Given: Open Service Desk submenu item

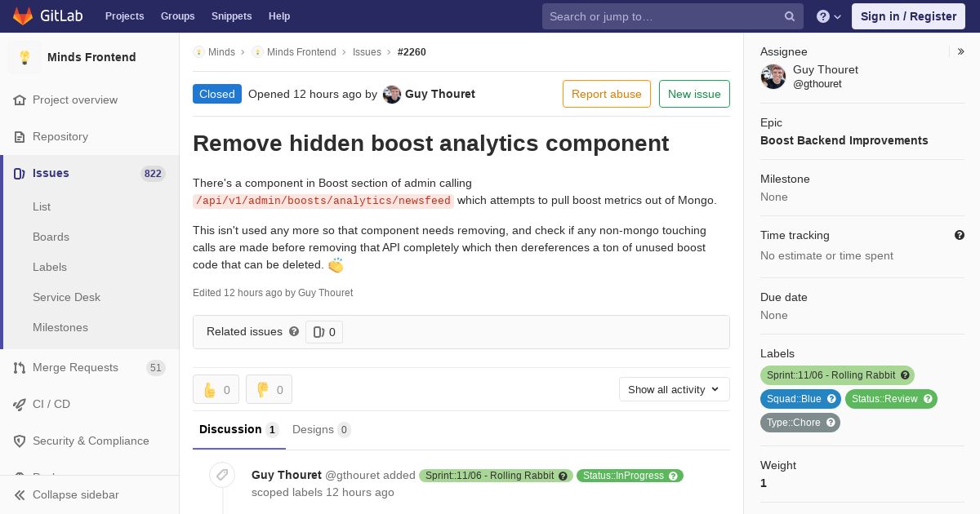Looking at the screenshot, I should click(66, 297).
